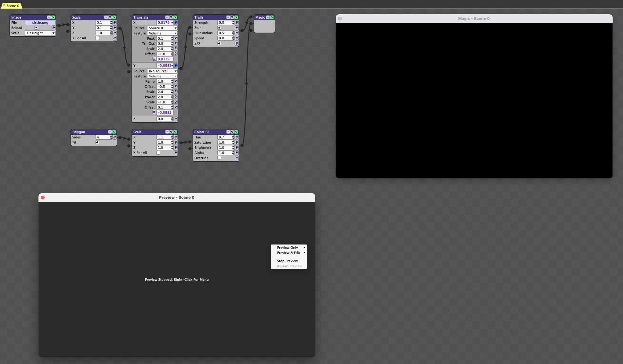Screen dimensions: 623x364
Task: Enable X For All in Scale with X 0.1
Action: (97, 38)
